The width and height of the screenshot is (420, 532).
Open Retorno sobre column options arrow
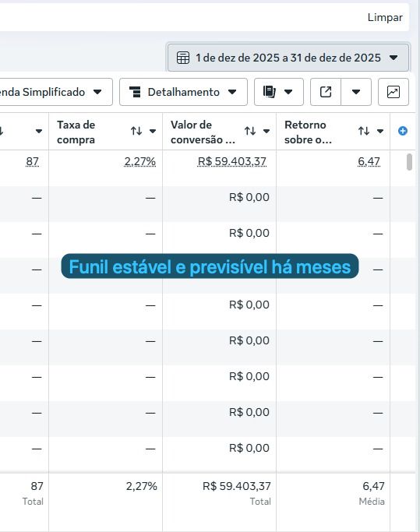[380, 132]
